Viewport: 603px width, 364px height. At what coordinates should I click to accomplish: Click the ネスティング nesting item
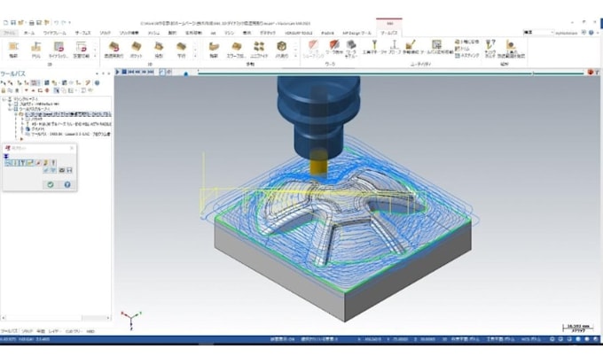pyautogui.click(x=467, y=56)
